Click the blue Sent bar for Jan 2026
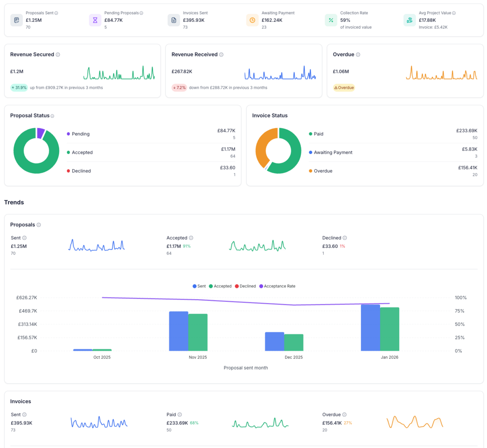Image resolution: width=487 pixels, height=448 pixels. [x=370, y=328]
